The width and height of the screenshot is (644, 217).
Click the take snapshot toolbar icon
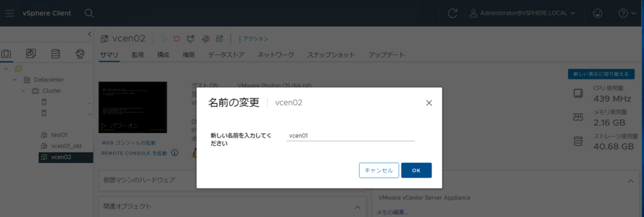pos(219,39)
